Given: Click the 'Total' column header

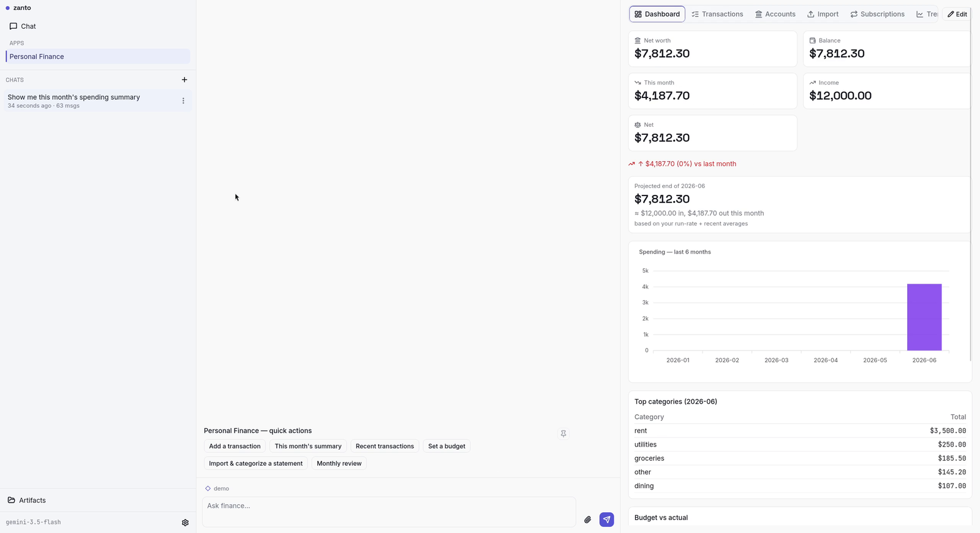Looking at the screenshot, I should (x=958, y=417).
